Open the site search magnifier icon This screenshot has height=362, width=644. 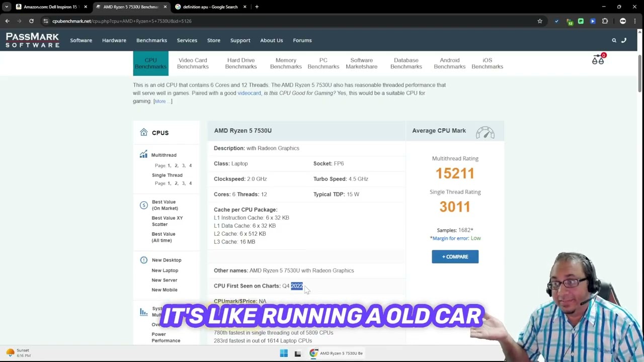[614, 40]
